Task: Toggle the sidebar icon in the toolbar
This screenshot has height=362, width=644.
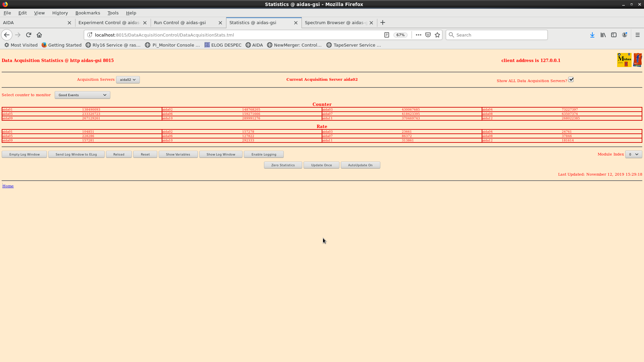Action: (x=614, y=35)
